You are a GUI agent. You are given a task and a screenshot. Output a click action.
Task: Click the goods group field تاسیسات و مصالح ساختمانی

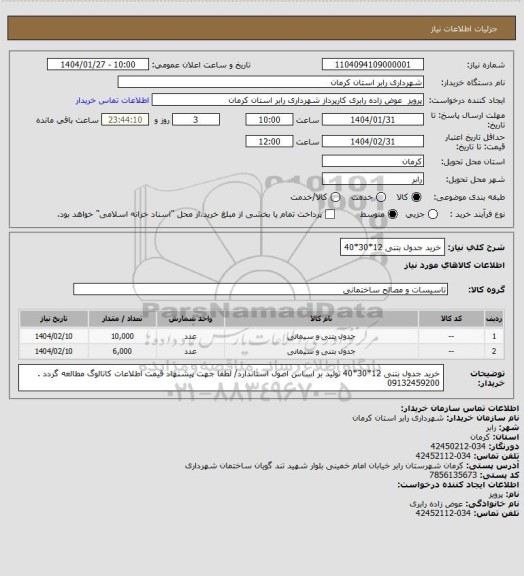pos(260,289)
